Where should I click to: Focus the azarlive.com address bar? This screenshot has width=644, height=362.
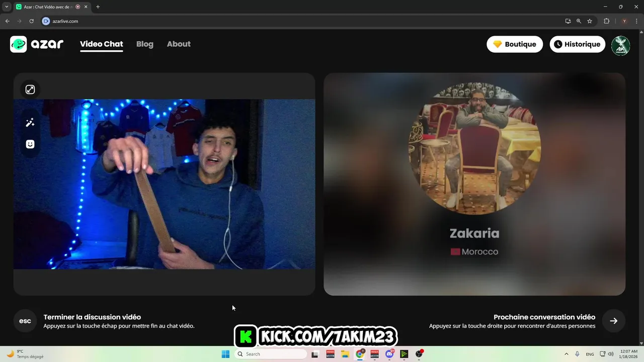pyautogui.click(x=302, y=21)
